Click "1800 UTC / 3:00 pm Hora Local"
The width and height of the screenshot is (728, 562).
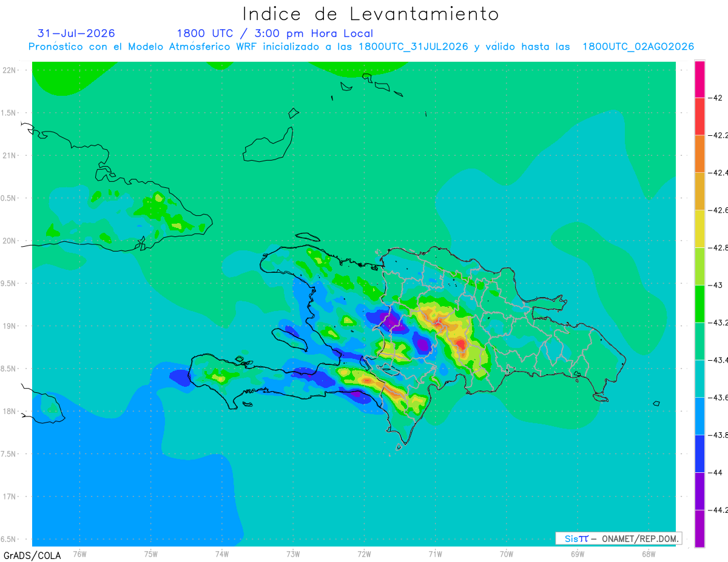[x=275, y=34]
